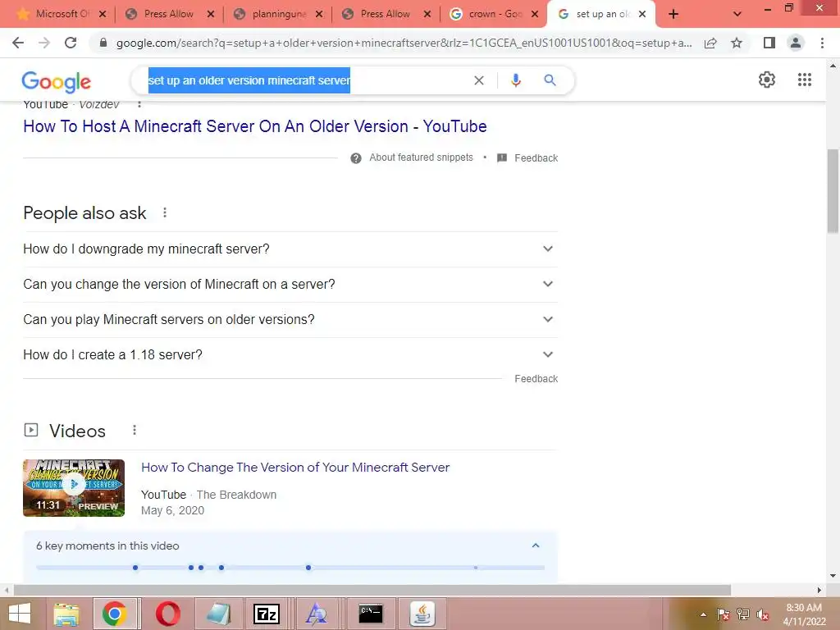Open the tab search dropdown
The image size is (840, 630).
[737, 15]
